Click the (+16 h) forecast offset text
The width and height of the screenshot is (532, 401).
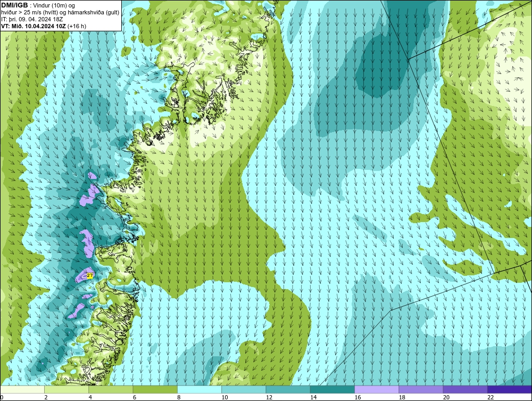tap(77, 26)
